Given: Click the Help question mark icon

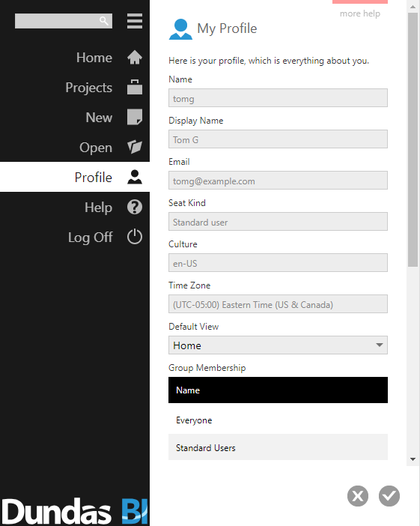Looking at the screenshot, I should [135, 207].
